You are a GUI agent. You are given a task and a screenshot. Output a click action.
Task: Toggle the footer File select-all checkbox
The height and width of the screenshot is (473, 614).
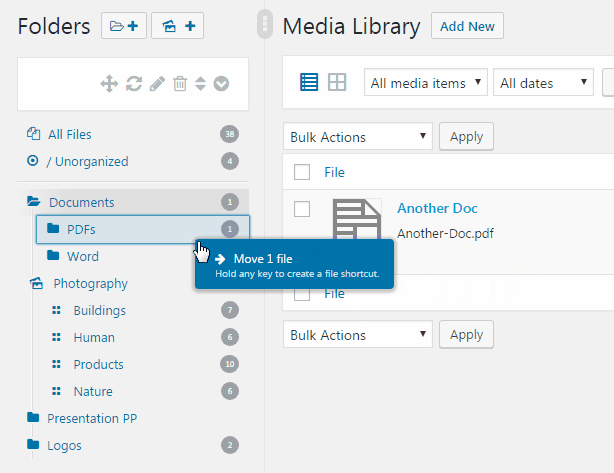tap(302, 294)
